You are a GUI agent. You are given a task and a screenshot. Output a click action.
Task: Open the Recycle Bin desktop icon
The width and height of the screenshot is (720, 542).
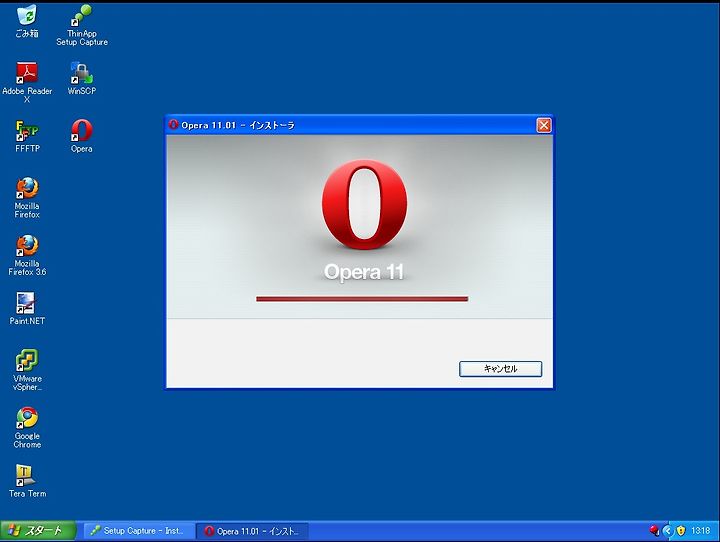[27, 21]
